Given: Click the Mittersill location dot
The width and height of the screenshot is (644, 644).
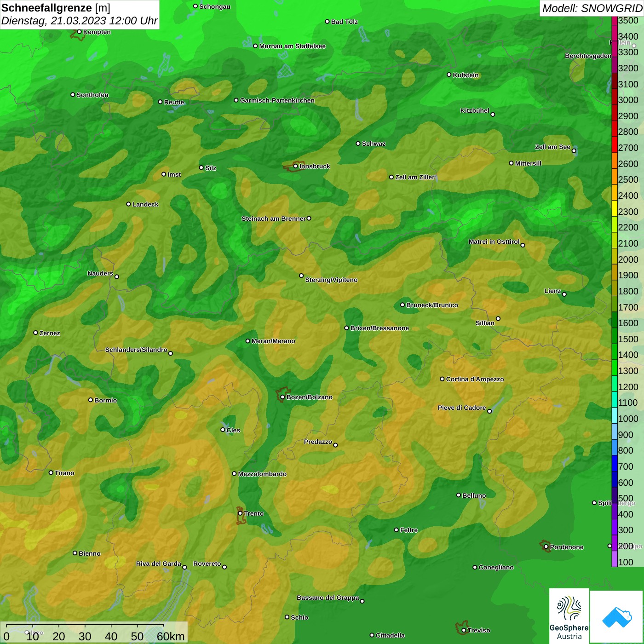Looking at the screenshot, I should click(511, 163).
